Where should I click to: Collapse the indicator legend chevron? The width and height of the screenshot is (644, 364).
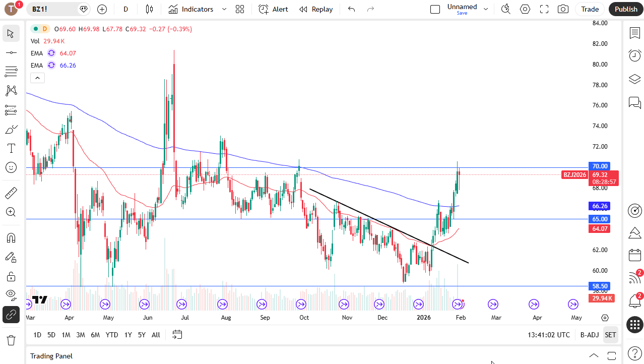(x=38, y=78)
